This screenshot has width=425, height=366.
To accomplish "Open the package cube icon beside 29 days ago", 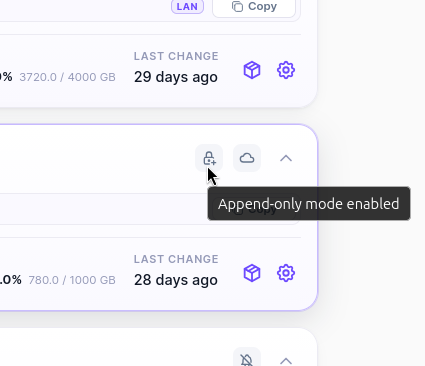I will click(252, 70).
